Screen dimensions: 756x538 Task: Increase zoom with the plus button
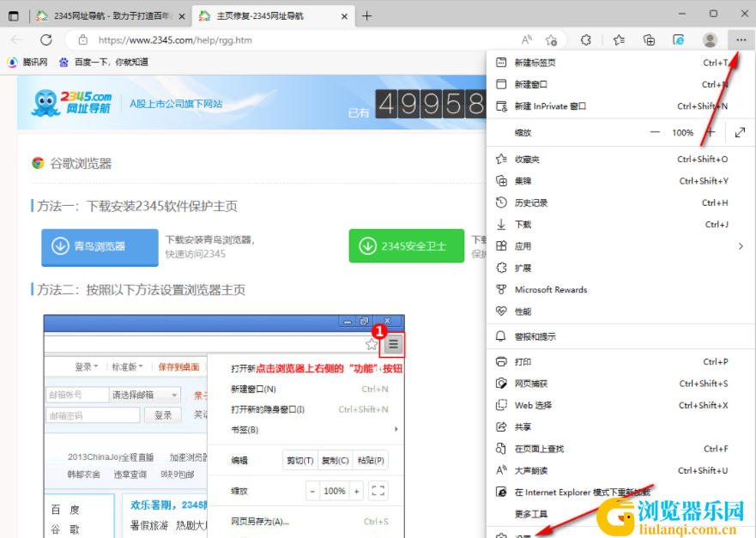pyautogui.click(x=711, y=132)
